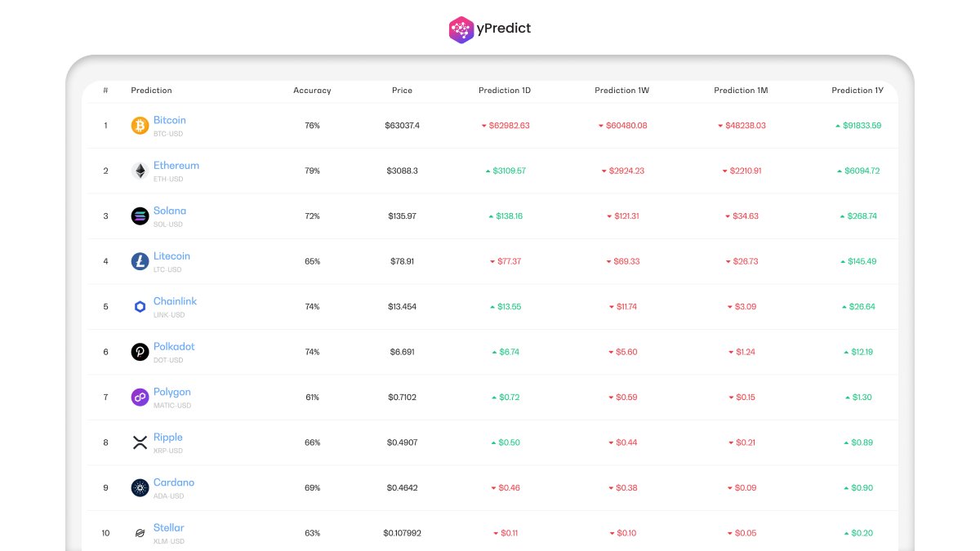Open the Litecoin prediction link
Screen dimensions: 980x551
pyautogui.click(x=171, y=256)
